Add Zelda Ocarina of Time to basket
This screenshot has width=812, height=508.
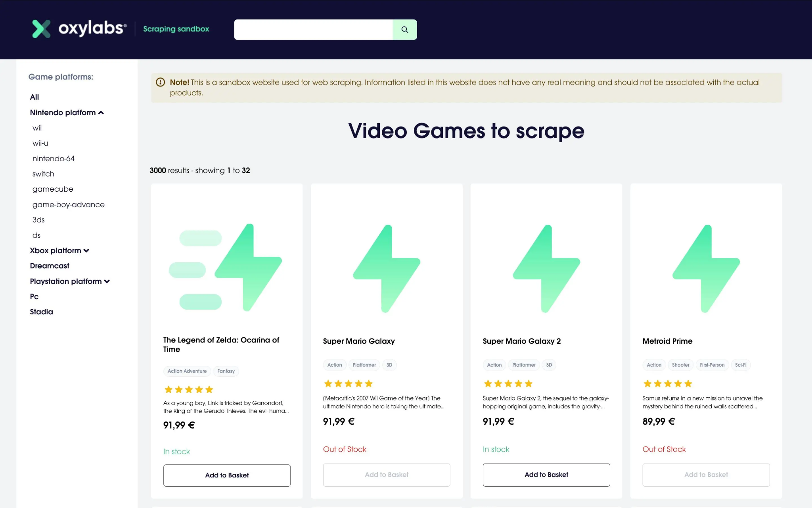point(227,475)
